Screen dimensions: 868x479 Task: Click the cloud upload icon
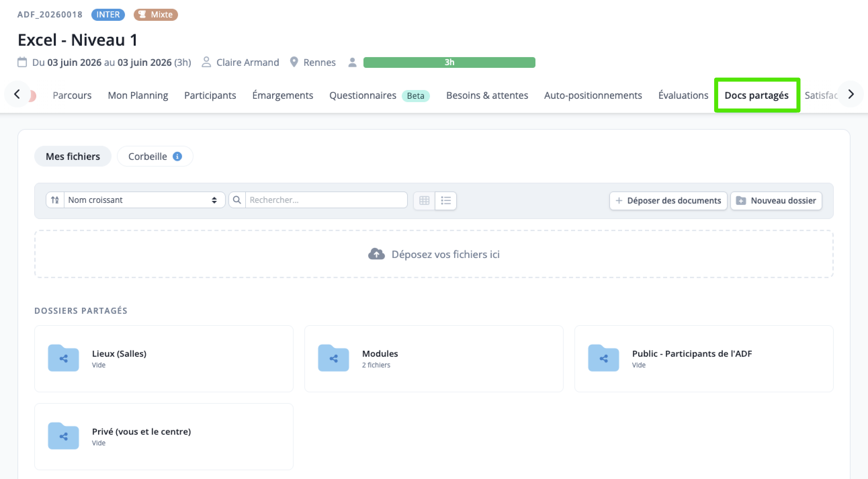tap(376, 254)
